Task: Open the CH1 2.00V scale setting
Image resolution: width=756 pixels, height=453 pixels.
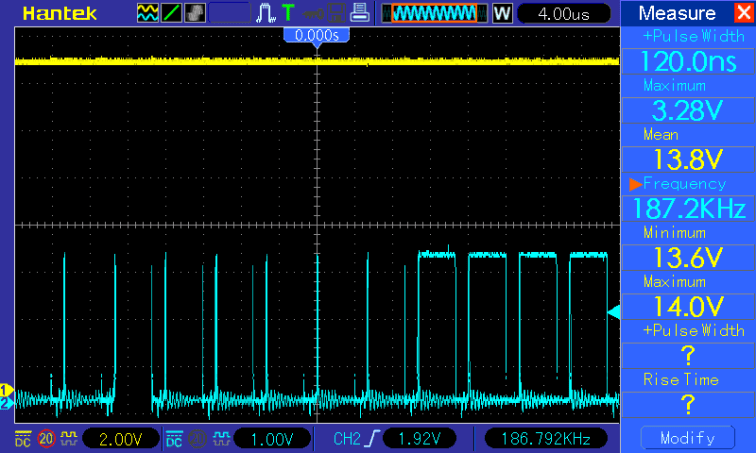Action: (119, 439)
